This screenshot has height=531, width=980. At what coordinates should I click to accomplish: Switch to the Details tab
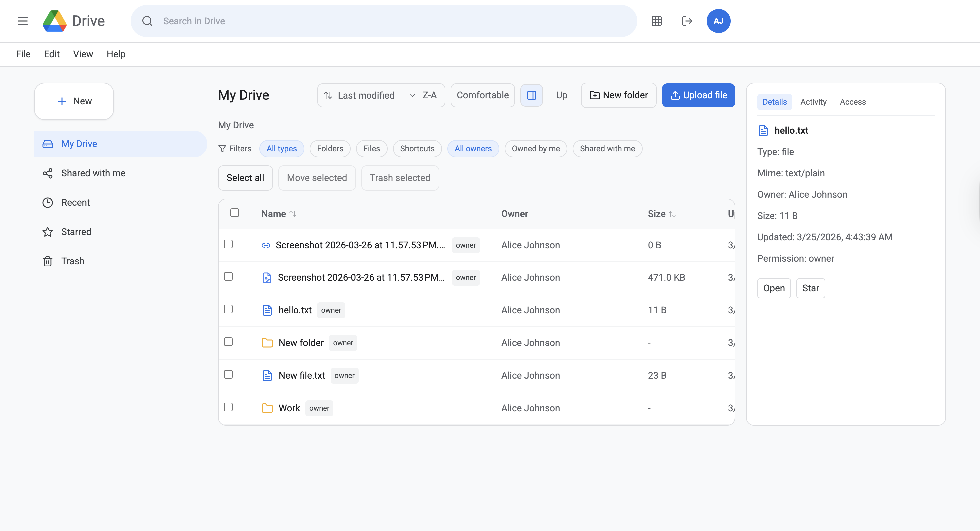coord(775,102)
